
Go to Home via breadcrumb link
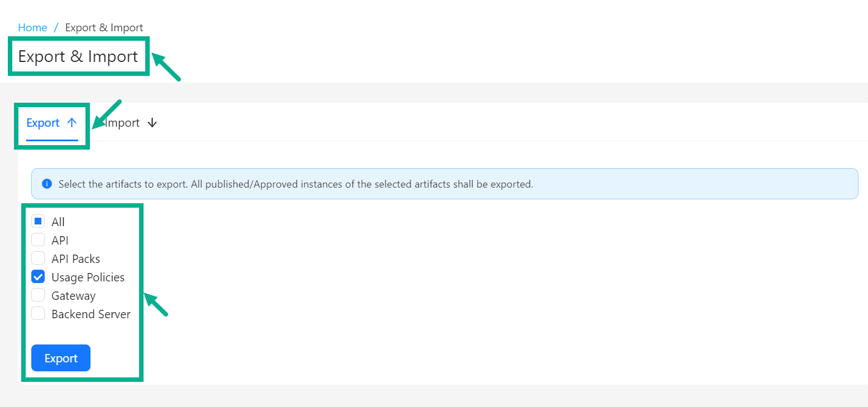tap(32, 27)
